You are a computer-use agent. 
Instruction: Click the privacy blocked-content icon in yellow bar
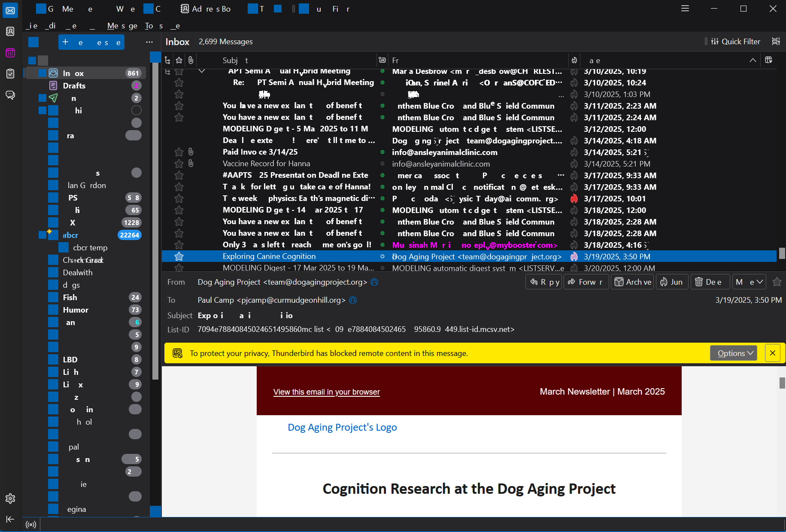point(177,353)
